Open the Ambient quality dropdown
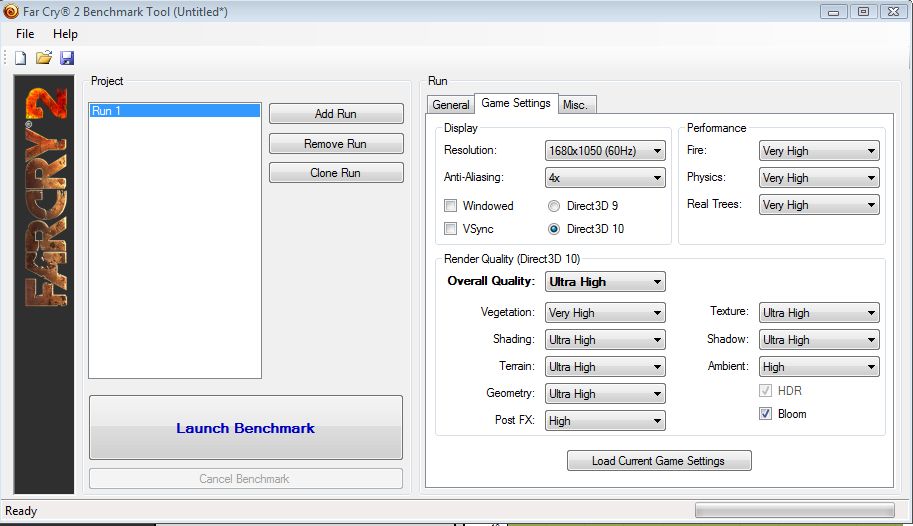Screen dimensions: 913x526 point(819,367)
